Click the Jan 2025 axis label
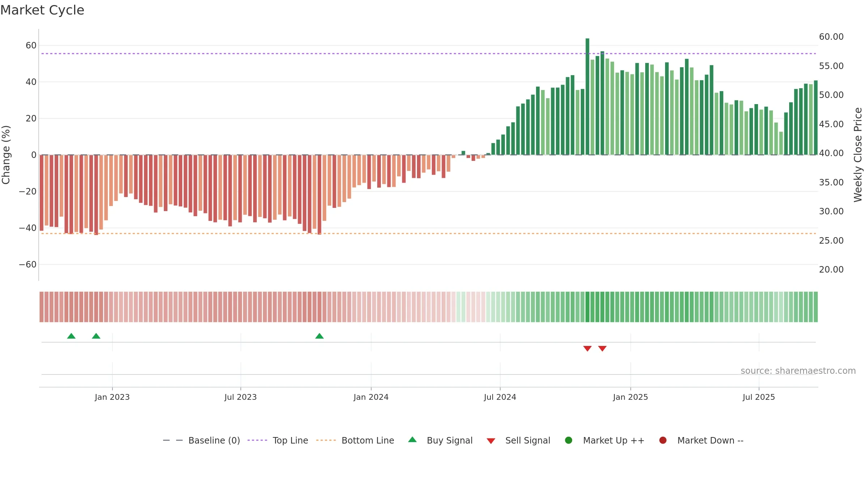Screen dimensions: 868x488 (x=630, y=397)
